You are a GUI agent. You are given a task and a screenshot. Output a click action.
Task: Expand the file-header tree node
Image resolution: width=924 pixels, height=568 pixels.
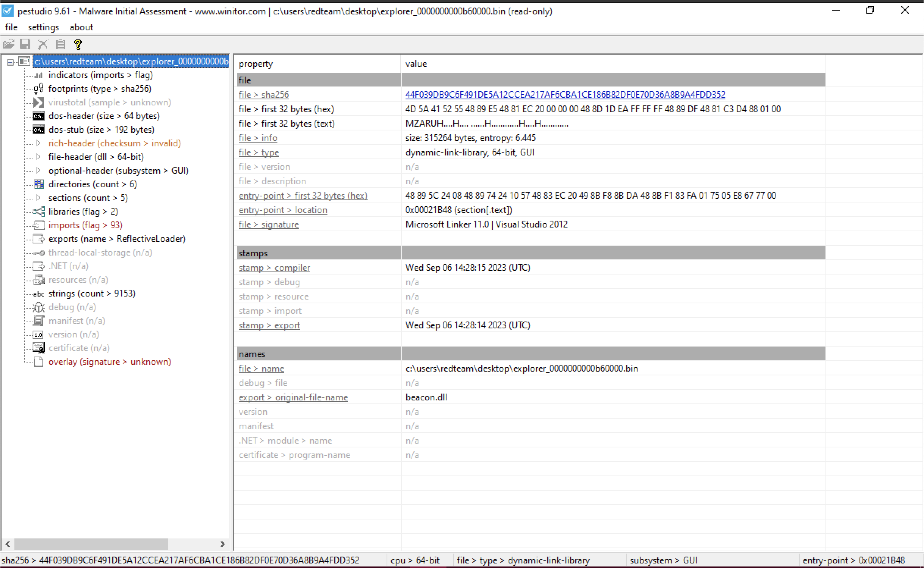(x=38, y=157)
